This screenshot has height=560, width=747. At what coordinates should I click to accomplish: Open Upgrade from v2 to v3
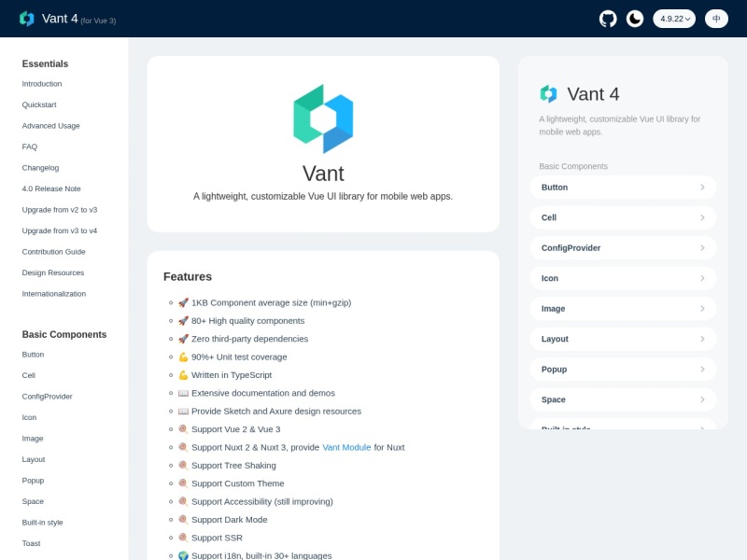[x=60, y=209]
